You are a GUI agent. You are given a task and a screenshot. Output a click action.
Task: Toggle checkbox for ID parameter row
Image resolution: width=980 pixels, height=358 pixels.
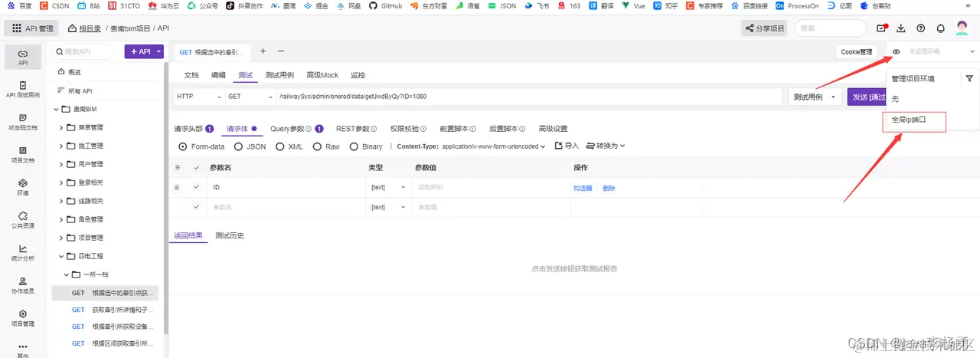197,187
